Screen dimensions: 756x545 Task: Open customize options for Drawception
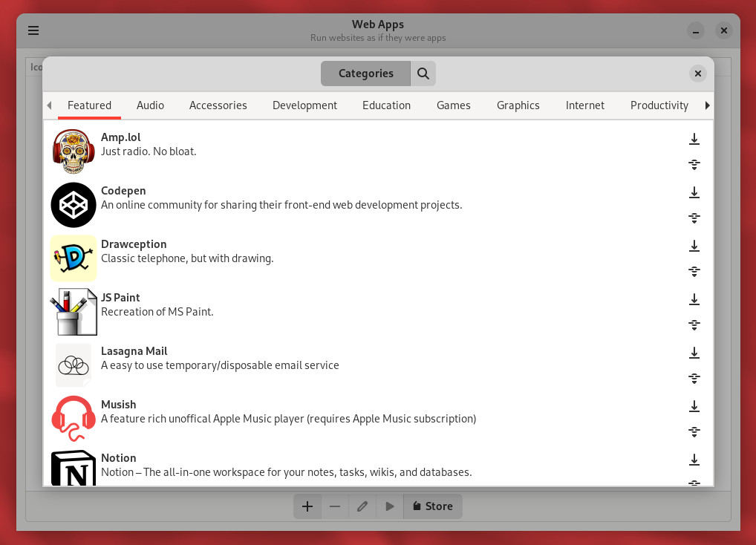(694, 272)
